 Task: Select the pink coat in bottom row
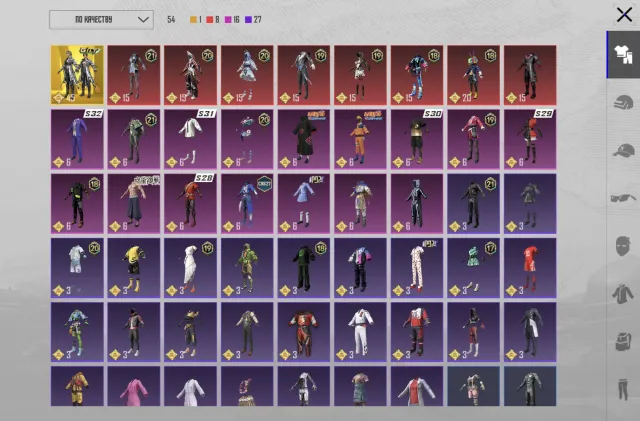134,386
